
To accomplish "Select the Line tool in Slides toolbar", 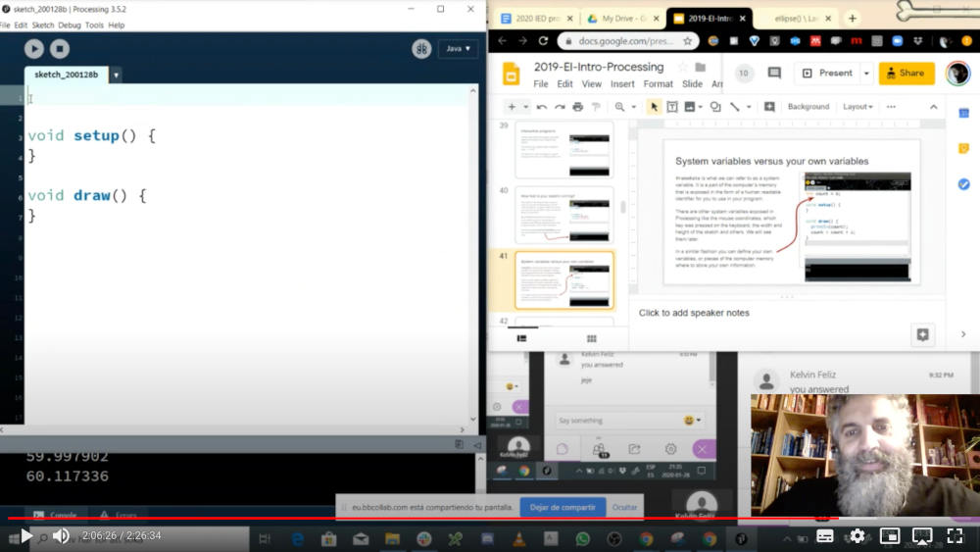I will pyautogui.click(x=735, y=107).
